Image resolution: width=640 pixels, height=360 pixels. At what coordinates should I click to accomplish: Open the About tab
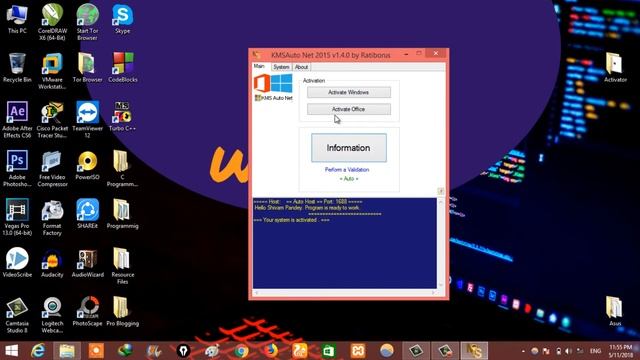301,67
